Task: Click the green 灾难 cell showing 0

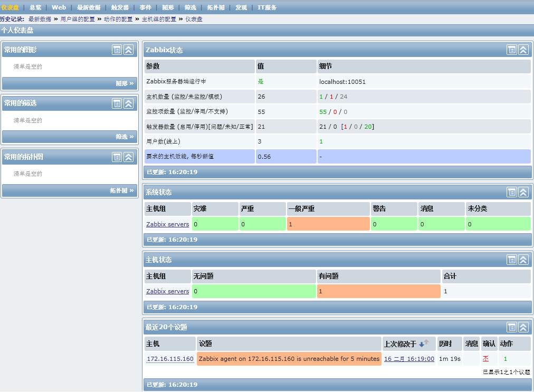Action: (215, 224)
